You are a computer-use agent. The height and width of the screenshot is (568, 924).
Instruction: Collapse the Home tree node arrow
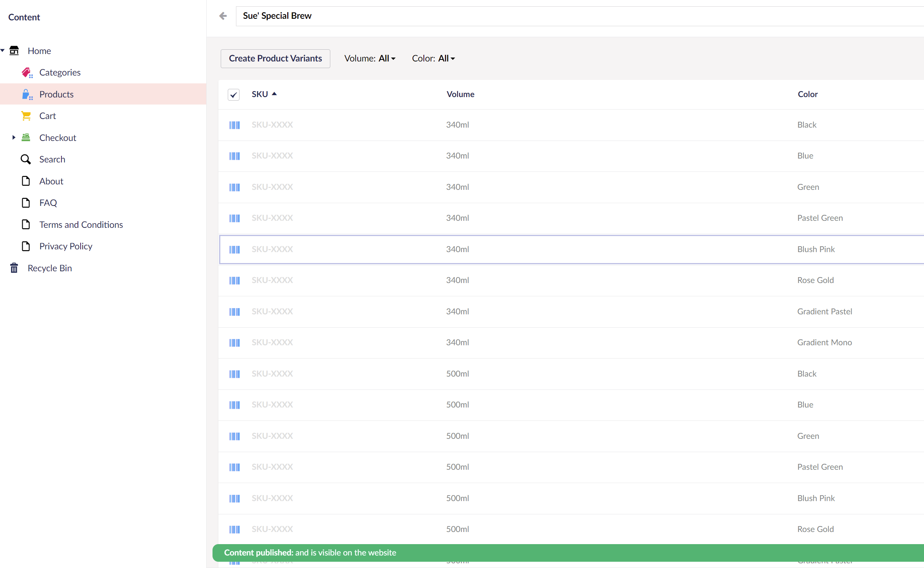(x=3, y=50)
